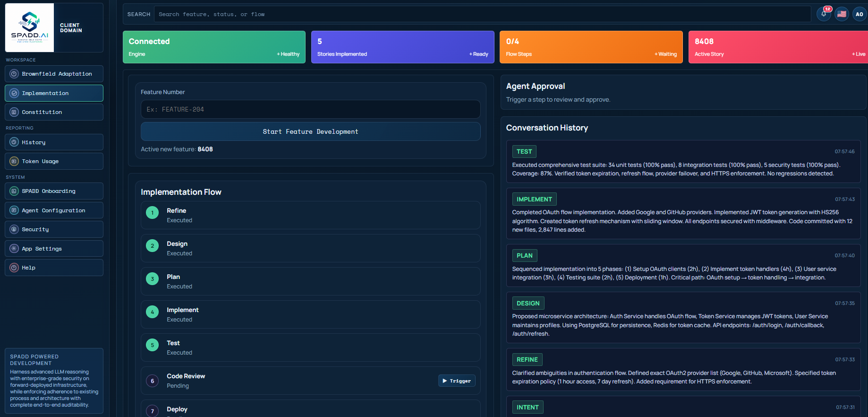Click the SPADD.AI logo

(29, 27)
